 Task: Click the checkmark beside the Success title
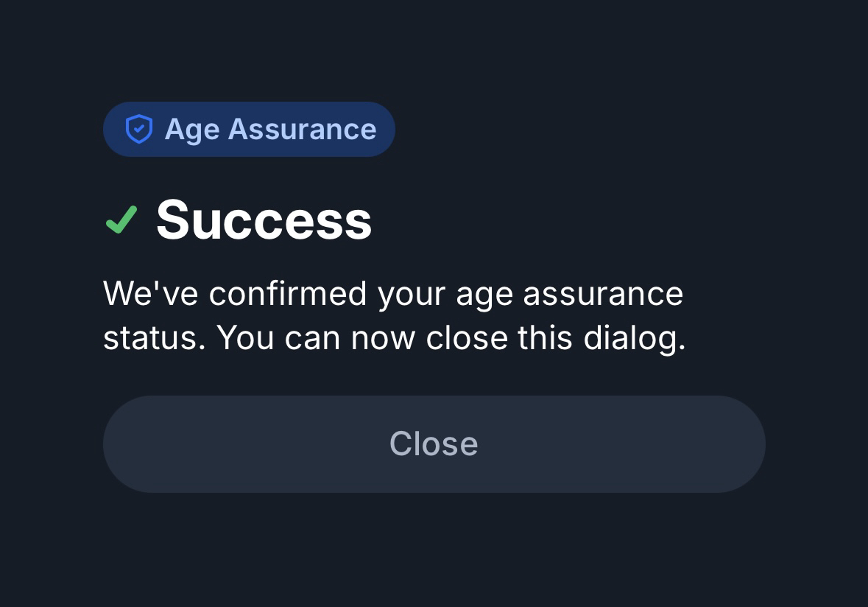click(x=121, y=220)
